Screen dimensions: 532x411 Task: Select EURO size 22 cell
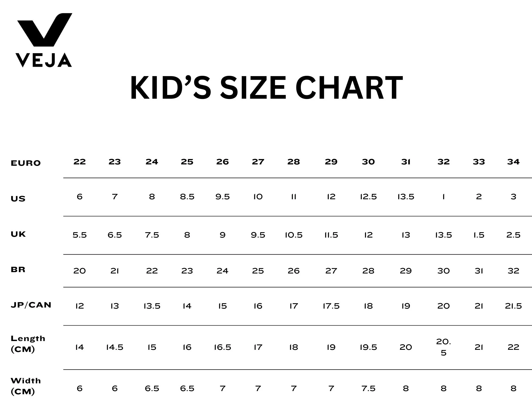coord(80,162)
